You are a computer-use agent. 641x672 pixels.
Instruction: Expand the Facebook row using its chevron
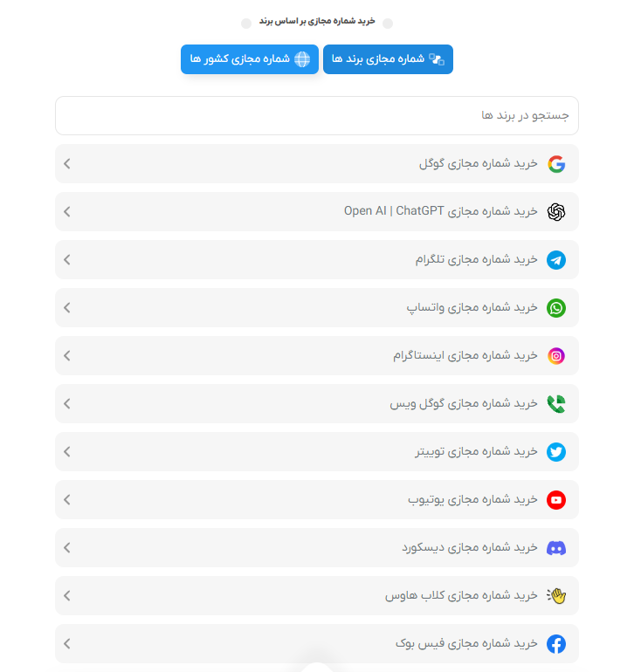(x=67, y=644)
